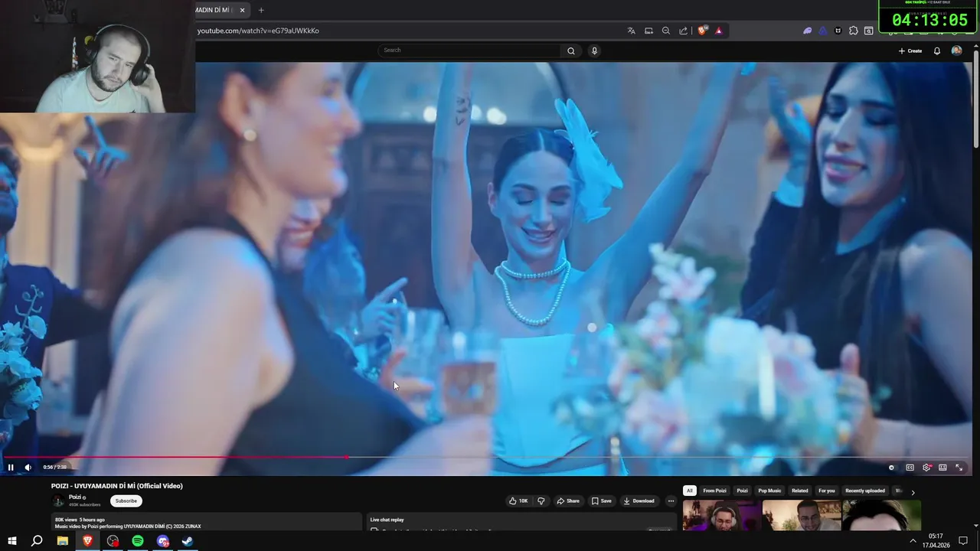This screenshot has width=980, height=551.
Task: Open the YouTube account avatar menu
Action: 956,51
